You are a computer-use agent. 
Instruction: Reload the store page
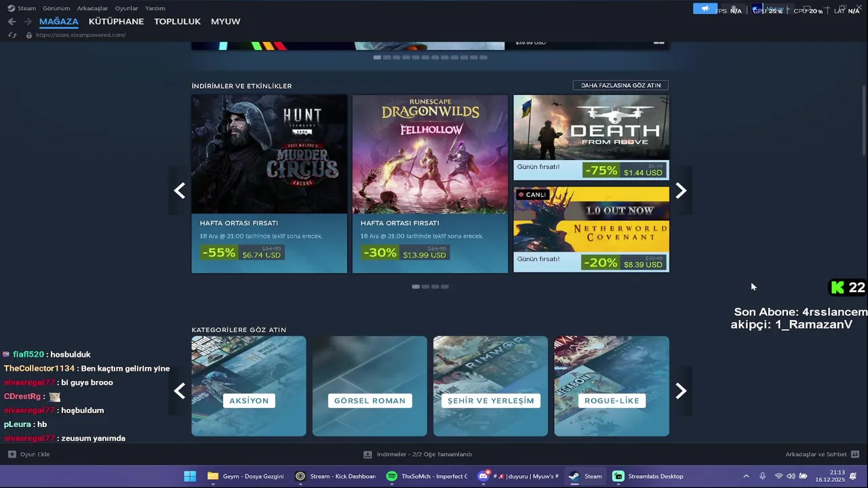pyautogui.click(x=12, y=35)
